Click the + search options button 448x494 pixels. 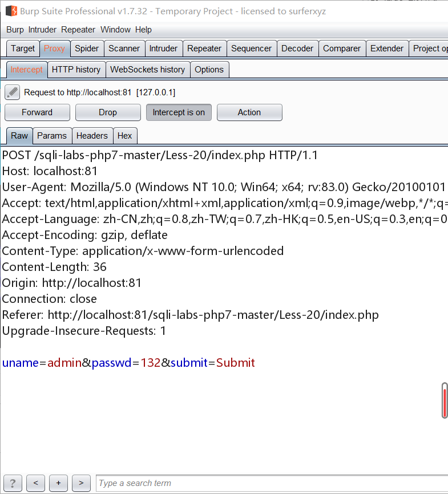coord(58,483)
